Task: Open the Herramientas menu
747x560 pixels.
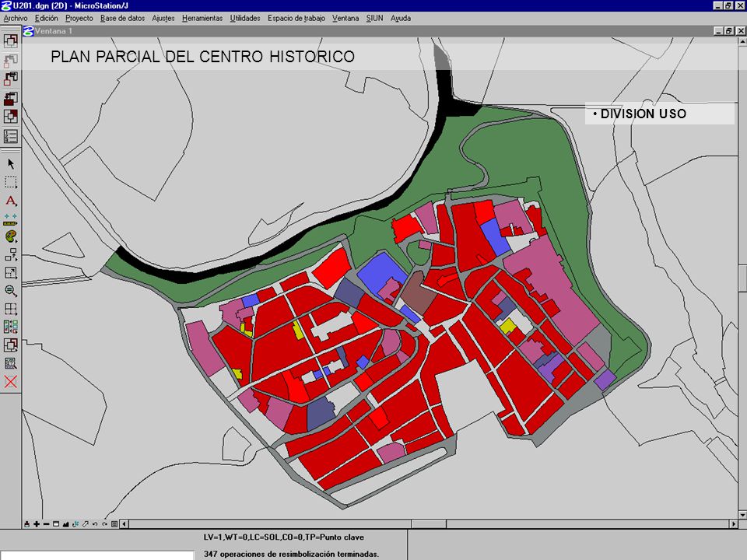Action: point(202,18)
